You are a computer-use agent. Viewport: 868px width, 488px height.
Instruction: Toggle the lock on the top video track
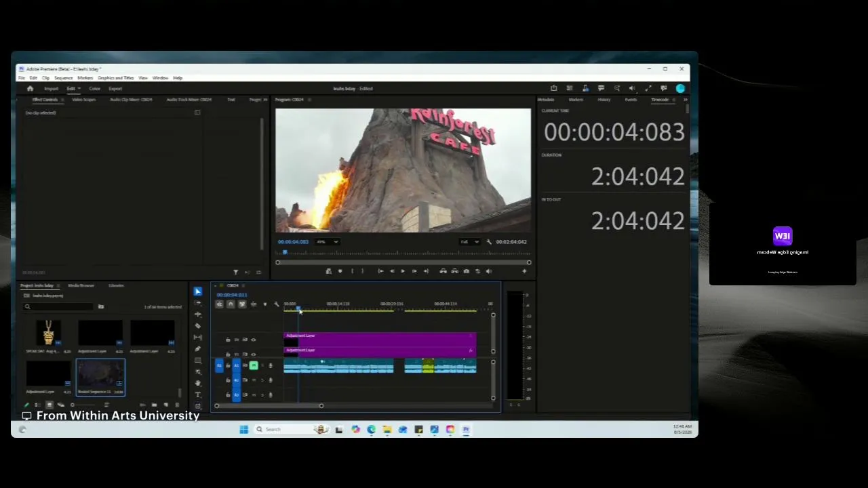tap(228, 340)
